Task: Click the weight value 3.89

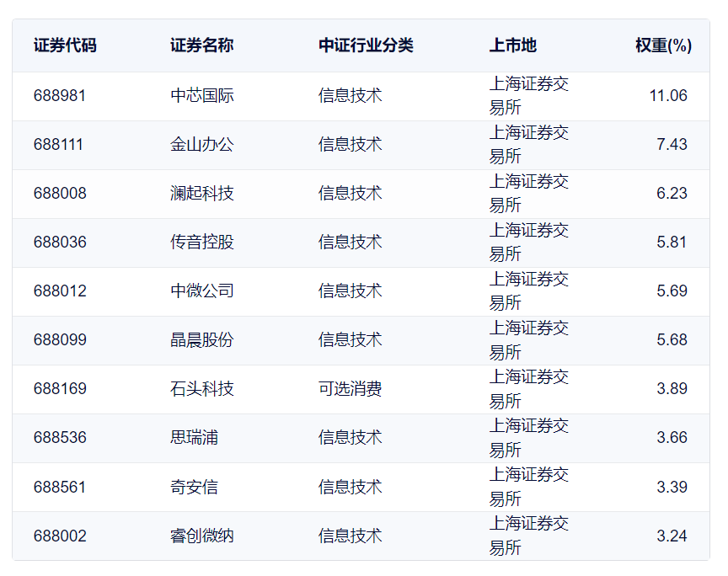Action: click(672, 388)
